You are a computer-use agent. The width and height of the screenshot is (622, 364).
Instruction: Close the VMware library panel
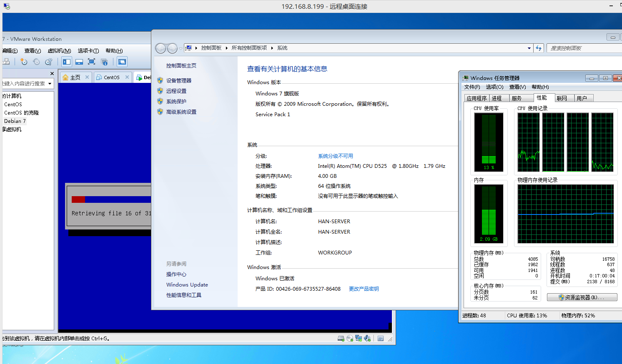52,74
